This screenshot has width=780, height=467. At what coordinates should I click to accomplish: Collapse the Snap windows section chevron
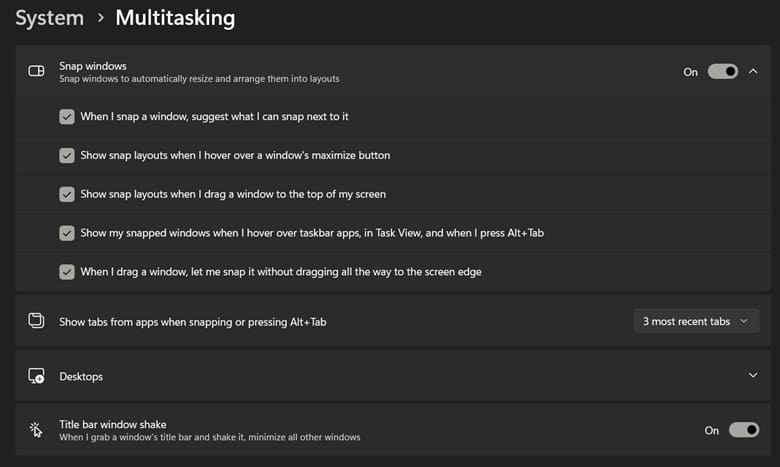pos(753,72)
